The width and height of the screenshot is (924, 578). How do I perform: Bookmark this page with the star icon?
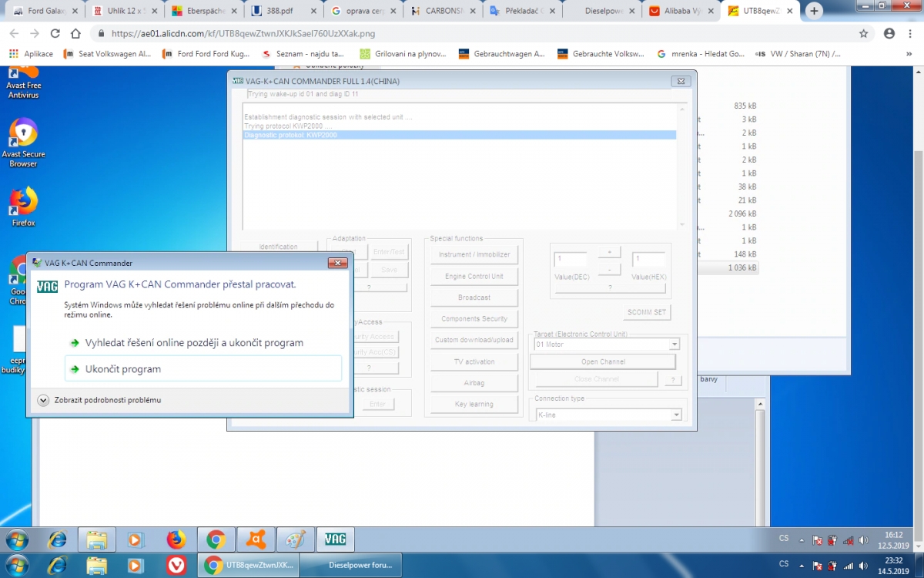pyautogui.click(x=864, y=34)
